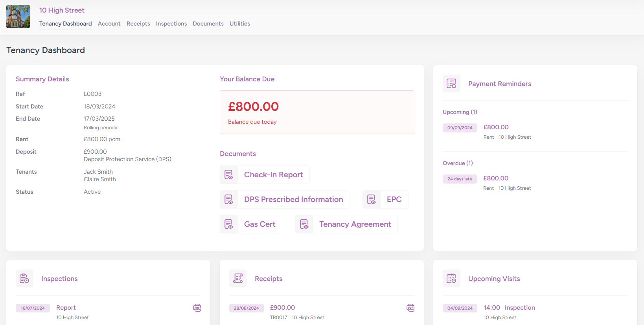Select the £800.00 balance due box
Screen dimensions: 644x325
tap(317, 112)
